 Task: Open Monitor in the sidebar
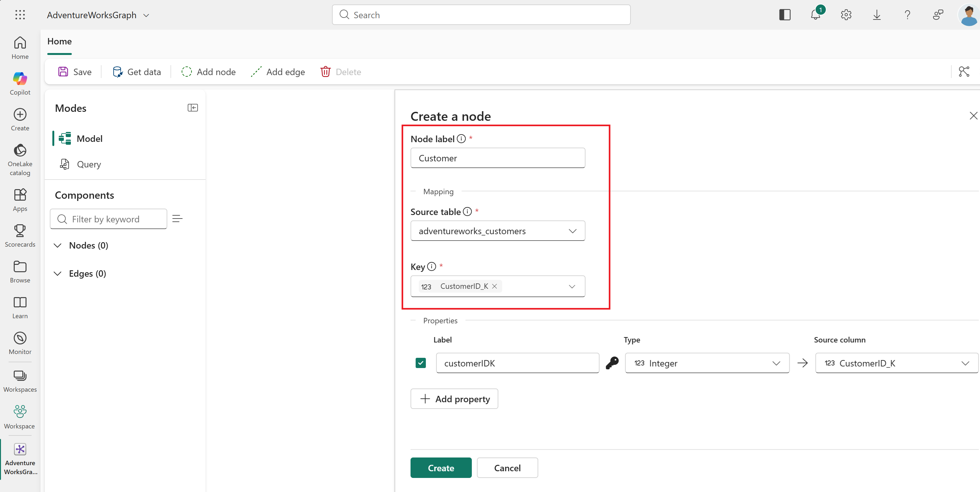20,343
